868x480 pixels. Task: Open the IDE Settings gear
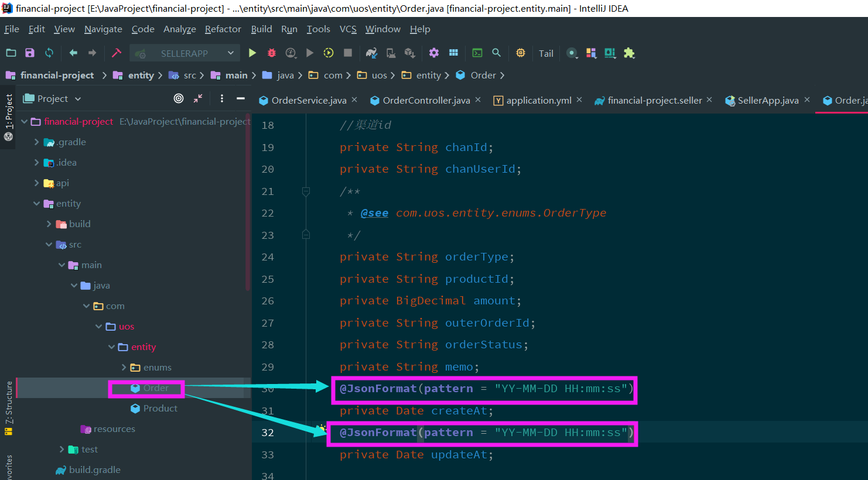[x=434, y=53]
